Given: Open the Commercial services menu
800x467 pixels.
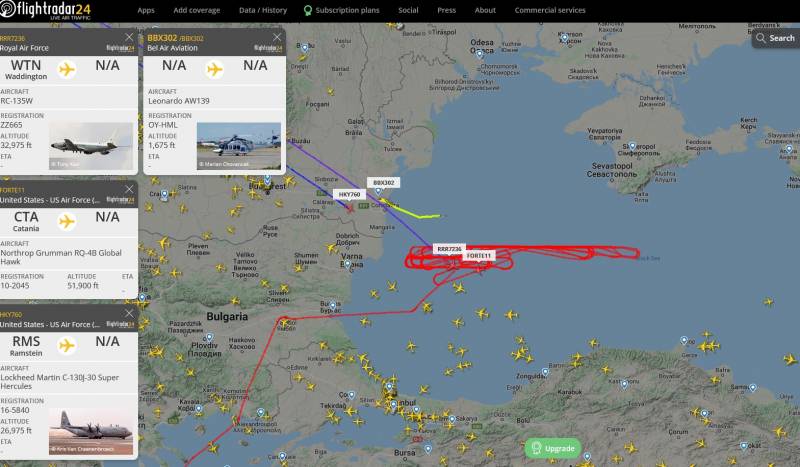Looking at the screenshot, I should coord(550,10).
